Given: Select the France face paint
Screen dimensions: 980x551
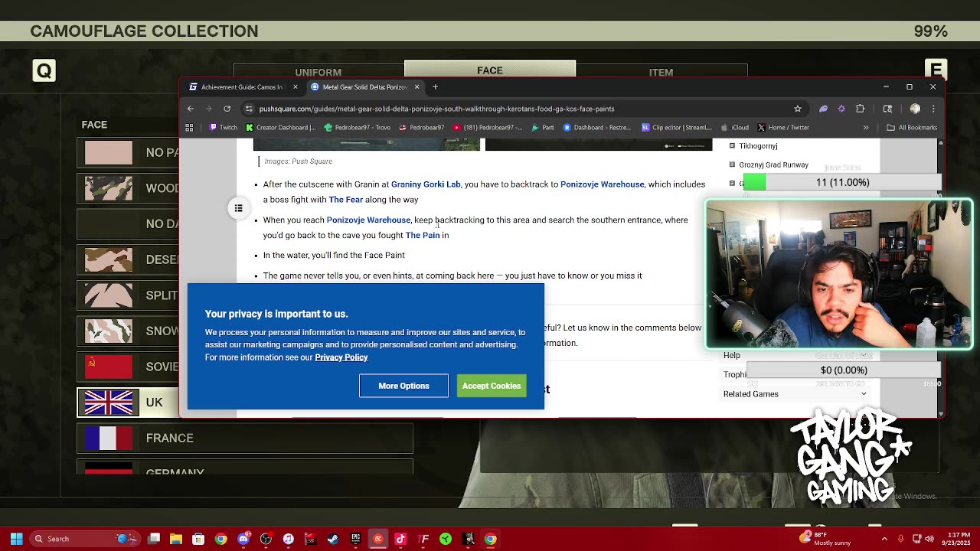Looking at the screenshot, I should point(245,439).
